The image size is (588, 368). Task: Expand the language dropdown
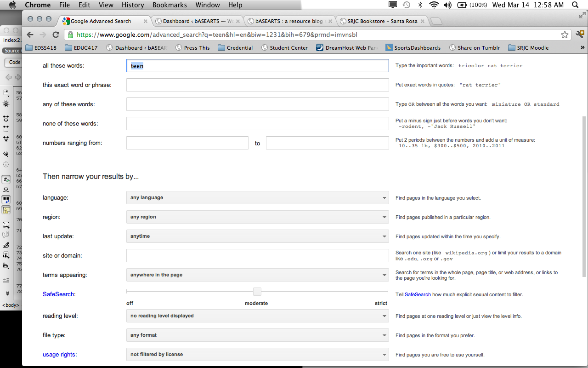coord(257,198)
